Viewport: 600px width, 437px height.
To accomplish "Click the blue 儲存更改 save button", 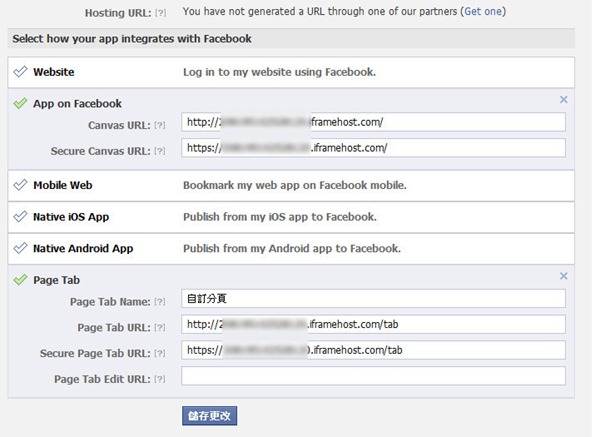I will [x=209, y=416].
